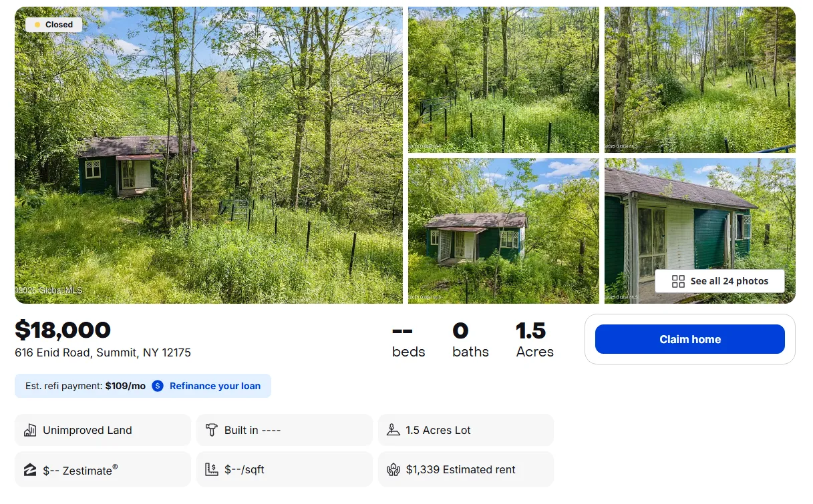
Task: Open the top-middle fenced meadow photo
Action: (x=503, y=79)
